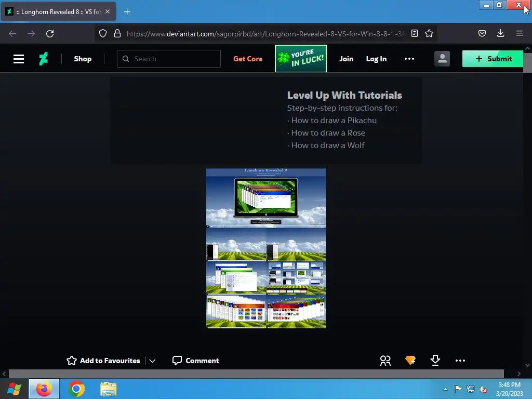Click the network status tray icon
The height and width of the screenshot is (399, 532).
pos(471,389)
